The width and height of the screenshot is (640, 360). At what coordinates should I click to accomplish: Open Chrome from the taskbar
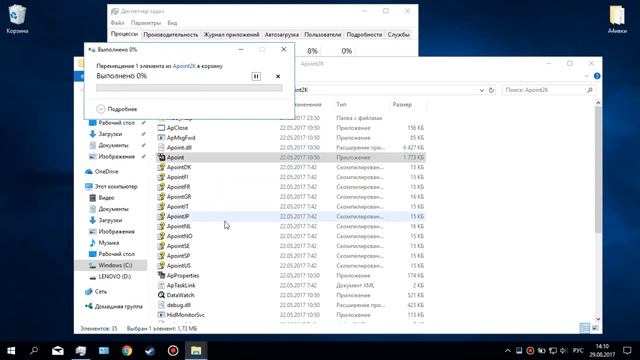(127, 351)
